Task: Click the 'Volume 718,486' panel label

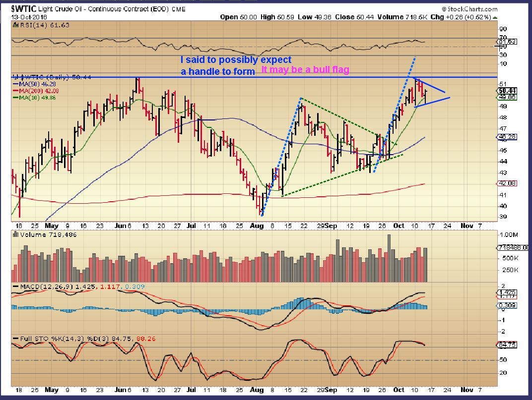Action: click(48, 234)
